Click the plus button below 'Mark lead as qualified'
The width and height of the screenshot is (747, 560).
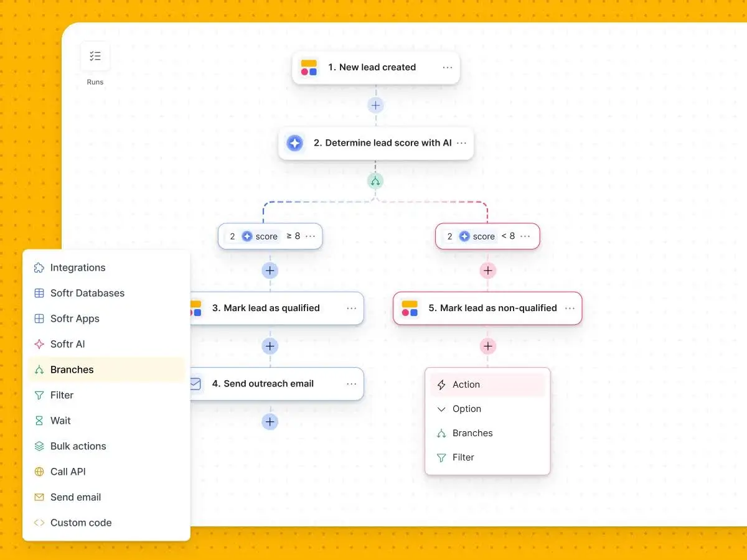270,346
